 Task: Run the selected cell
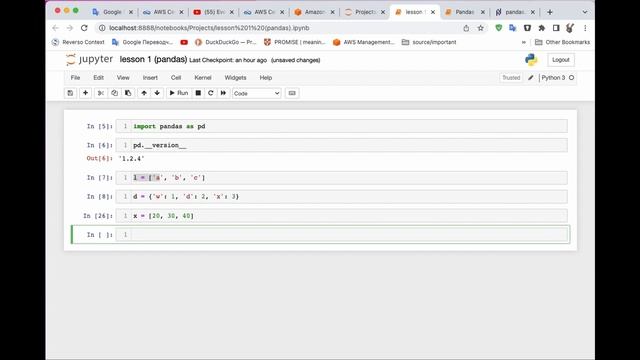(178, 93)
